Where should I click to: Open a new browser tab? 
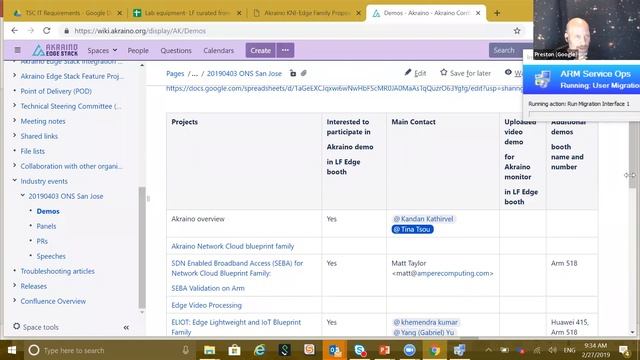(x=497, y=13)
